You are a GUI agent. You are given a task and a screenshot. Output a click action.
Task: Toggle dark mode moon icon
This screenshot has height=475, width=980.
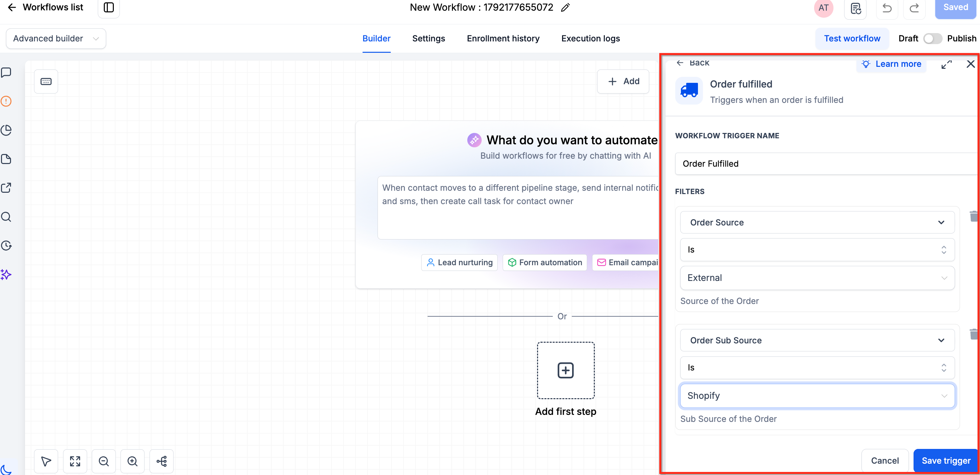[6, 470]
